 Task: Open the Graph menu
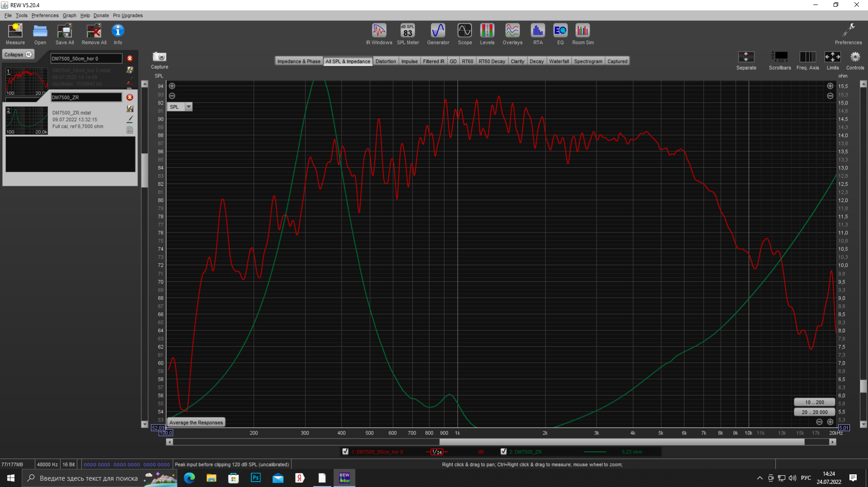[x=69, y=15]
